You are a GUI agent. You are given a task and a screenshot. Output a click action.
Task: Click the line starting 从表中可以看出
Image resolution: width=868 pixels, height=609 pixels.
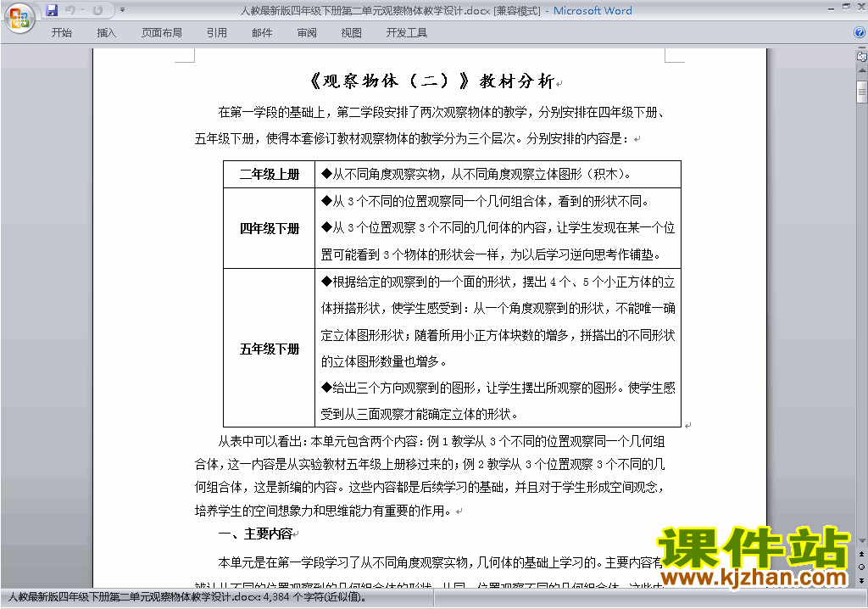tap(441, 441)
